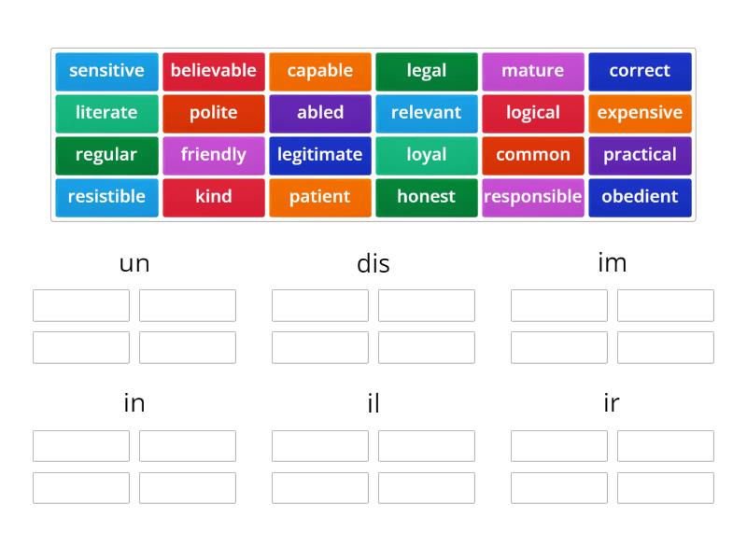The width and height of the screenshot is (747, 560).
Task: Select the 'expensive' tile
Action: (x=640, y=113)
